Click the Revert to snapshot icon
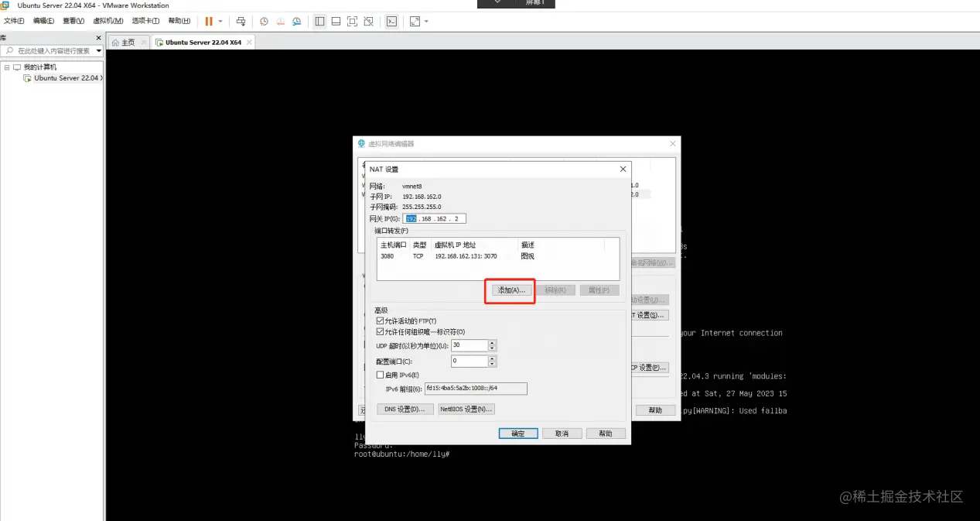Viewport: 980px width, 521px height. click(x=280, y=22)
